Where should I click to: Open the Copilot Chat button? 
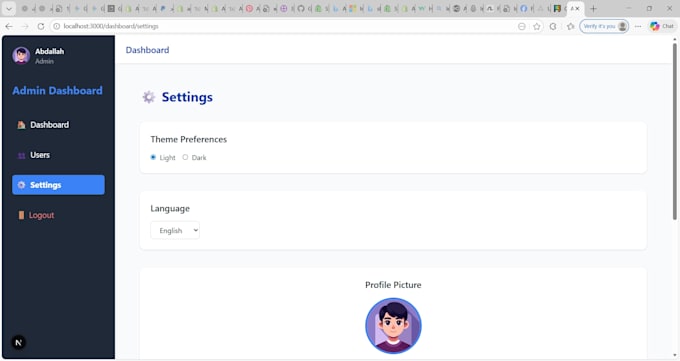[x=662, y=26]
